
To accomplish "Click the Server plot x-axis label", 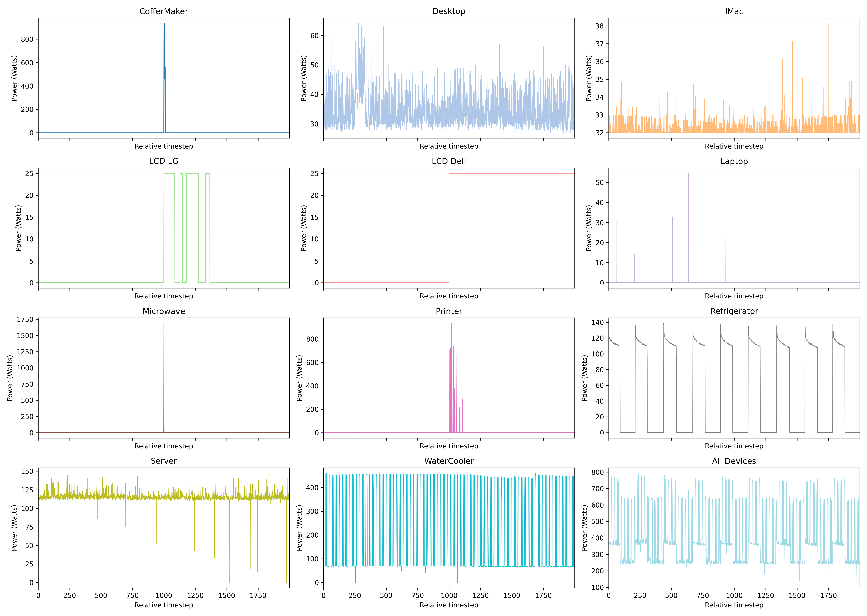I will tap(164, 605).
